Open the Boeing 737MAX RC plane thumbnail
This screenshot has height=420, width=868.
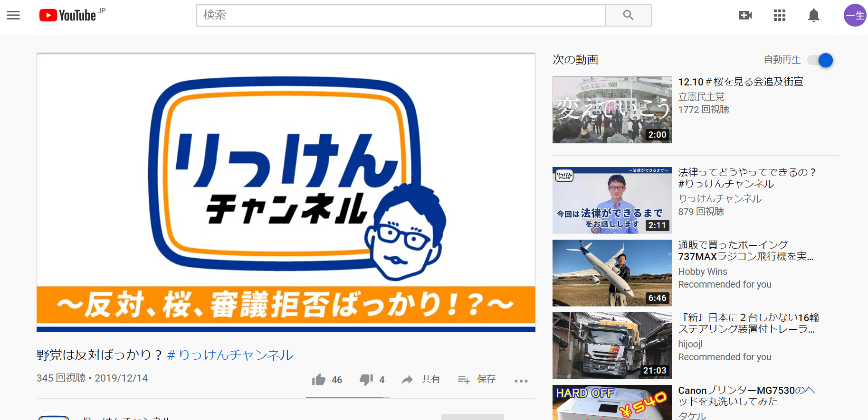[612, 273]
